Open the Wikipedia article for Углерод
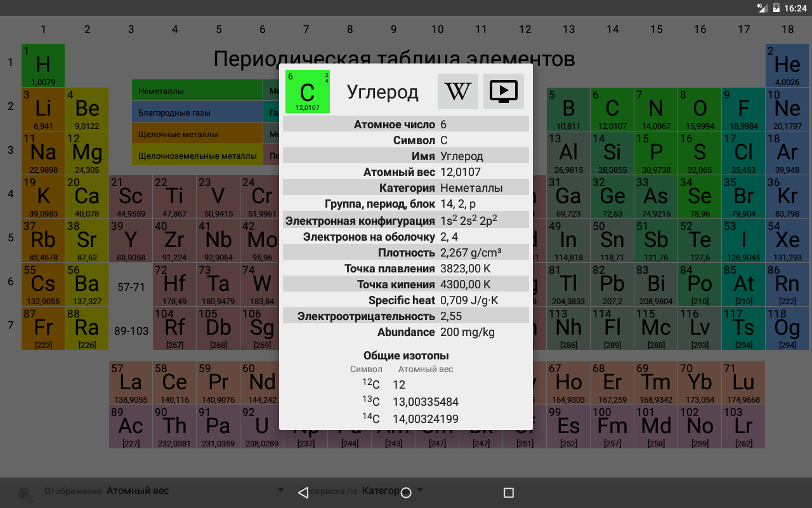This screenshot has height=508, width=812. coord(458,91)
